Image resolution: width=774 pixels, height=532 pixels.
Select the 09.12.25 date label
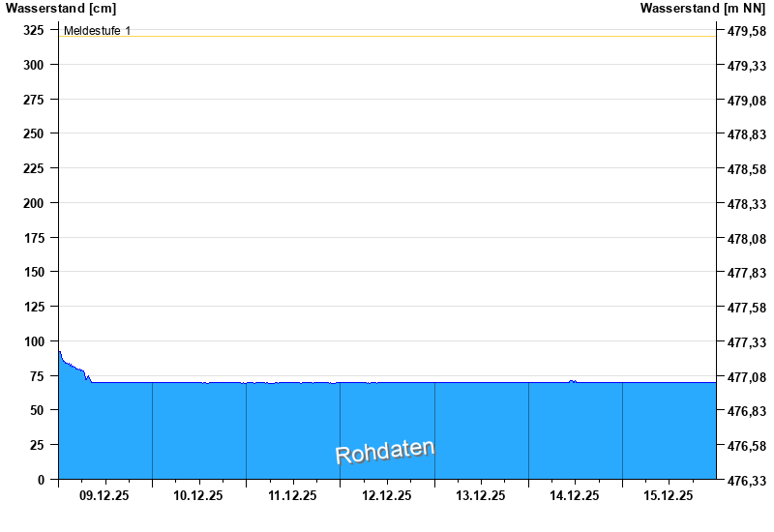click(x=104, y=495)
